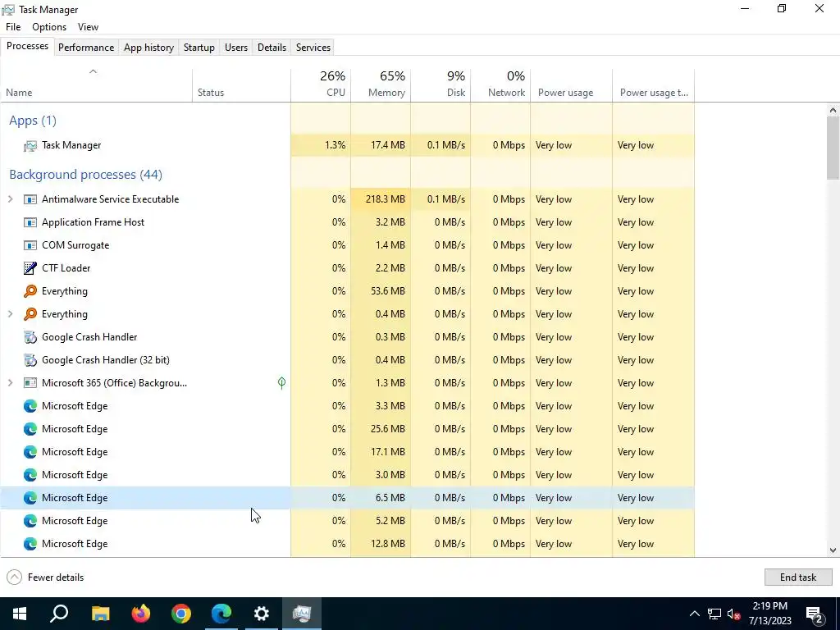Open Microsoft Edge from the taskbar

221,614
